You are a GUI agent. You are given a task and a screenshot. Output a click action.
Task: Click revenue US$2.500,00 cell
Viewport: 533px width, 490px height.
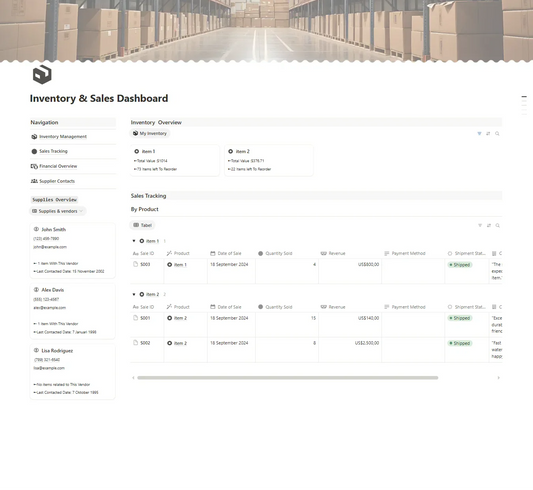click(x=350, y=350)
